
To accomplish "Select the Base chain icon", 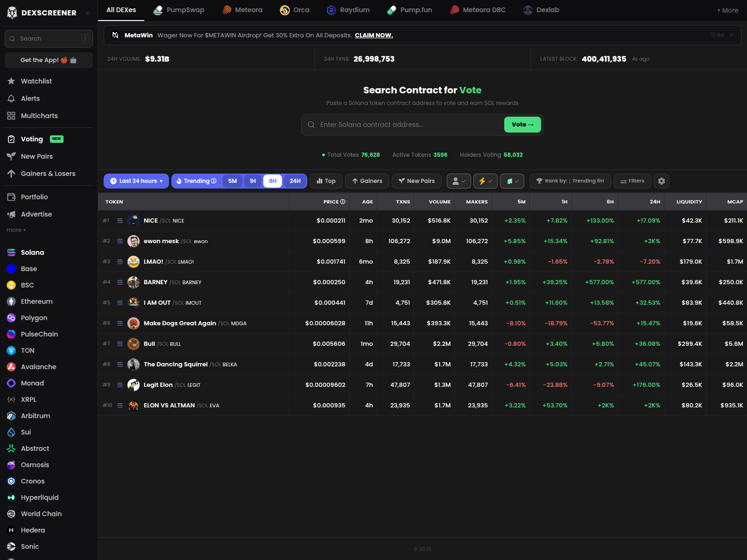I will pos(11,269).
